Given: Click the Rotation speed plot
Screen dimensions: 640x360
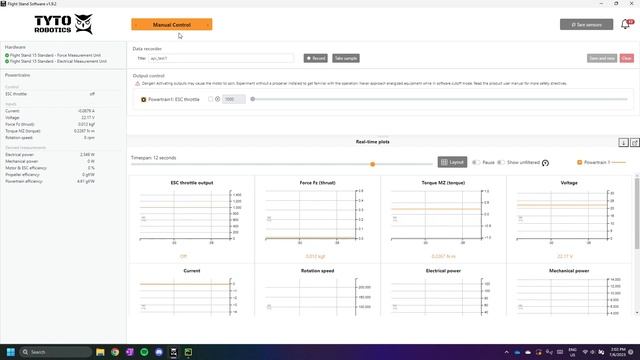Looking at the screenshot, I should (x=317, y=291).
